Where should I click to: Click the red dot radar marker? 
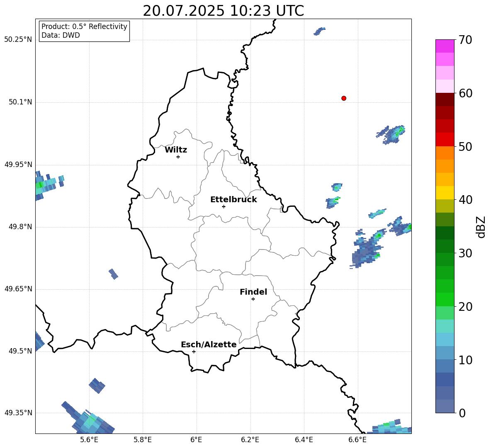pos(344,98)
